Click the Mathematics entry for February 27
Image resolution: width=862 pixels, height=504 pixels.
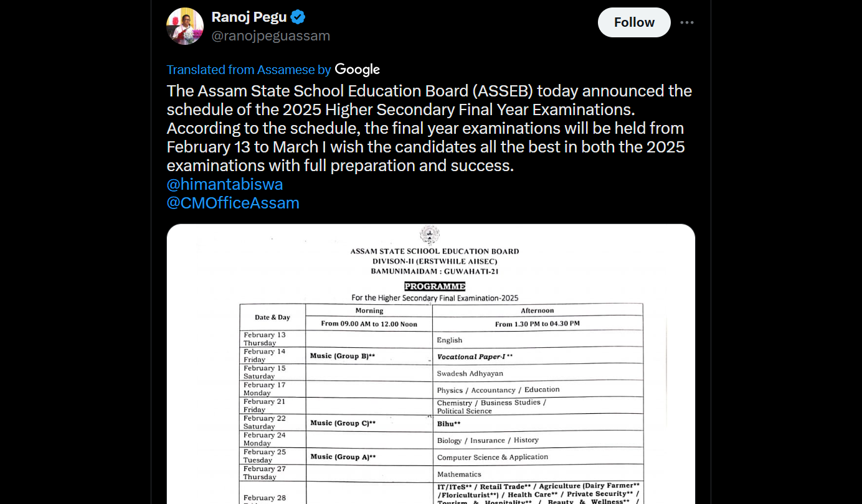[459, 474]
